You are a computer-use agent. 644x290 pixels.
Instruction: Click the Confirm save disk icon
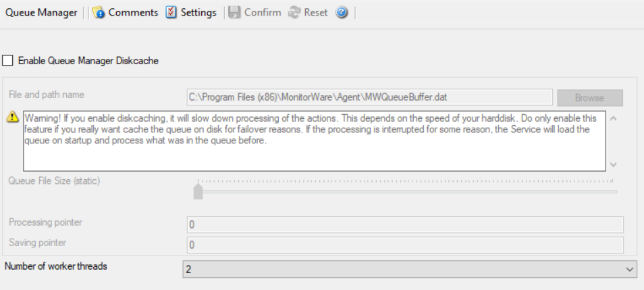coord(234,13)
